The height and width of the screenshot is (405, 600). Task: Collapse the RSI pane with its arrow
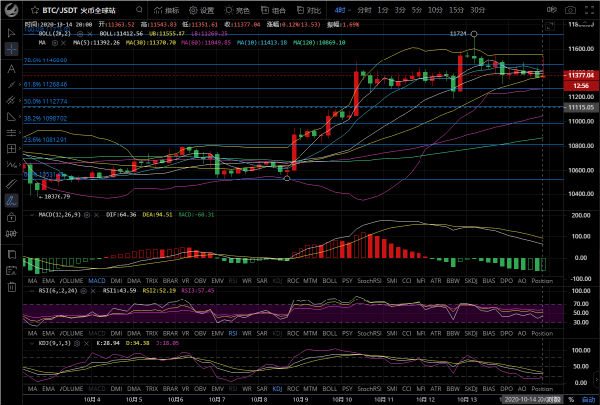[x=32, y=291]
